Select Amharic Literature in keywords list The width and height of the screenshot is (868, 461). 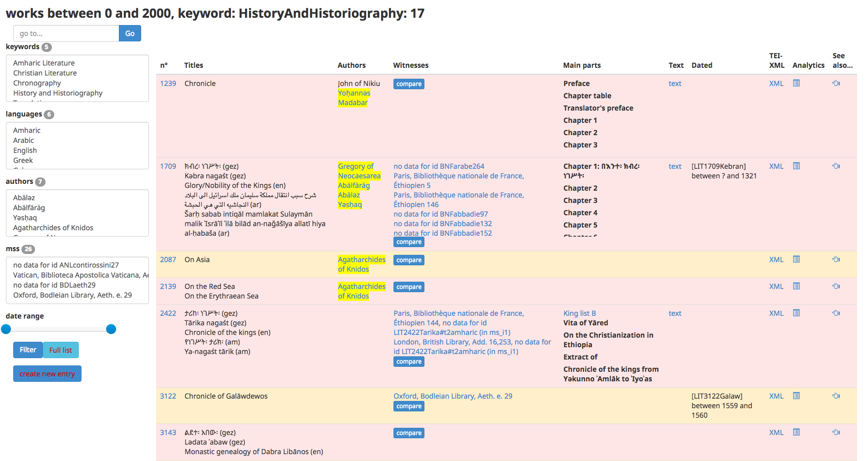[x=44, y=63]
